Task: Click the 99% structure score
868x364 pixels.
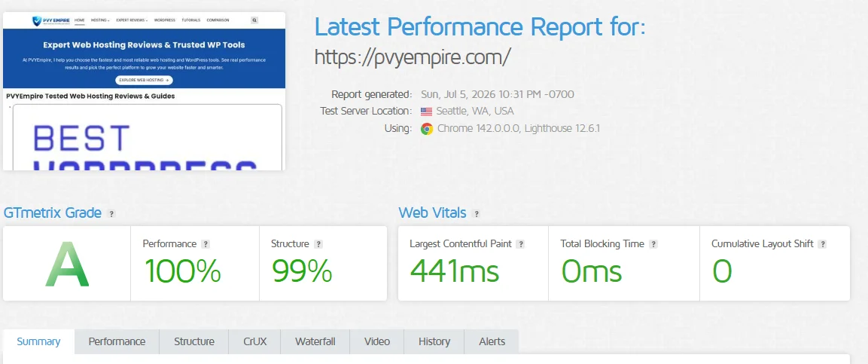Action: tap(302, 271)
